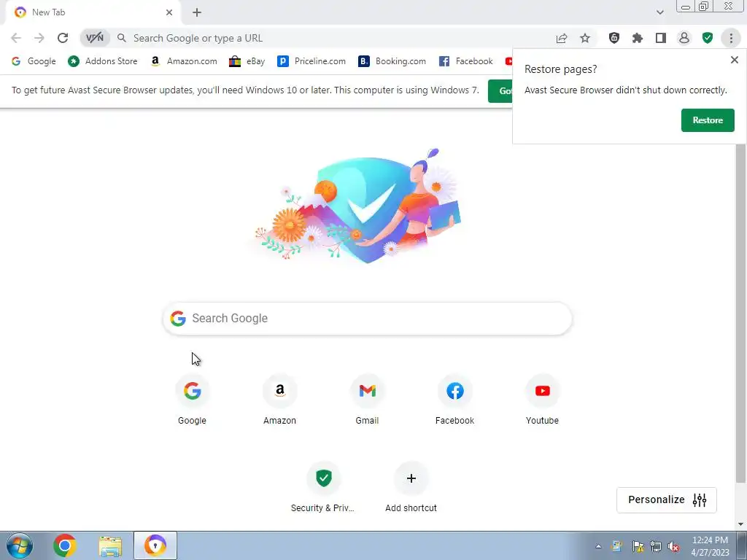Click the network tray icon
The width and height of the screenshot is (747, 560).
(656, 547)
